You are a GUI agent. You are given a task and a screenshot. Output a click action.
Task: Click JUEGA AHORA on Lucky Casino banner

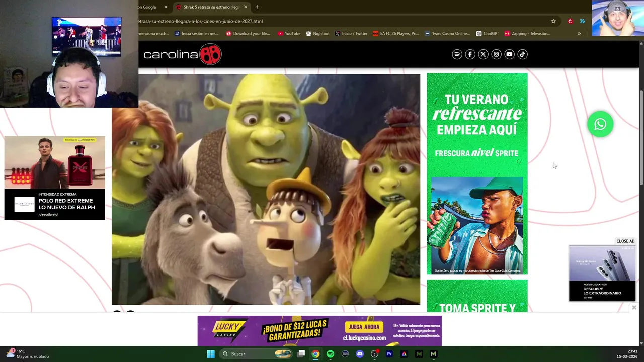(365, 327)
